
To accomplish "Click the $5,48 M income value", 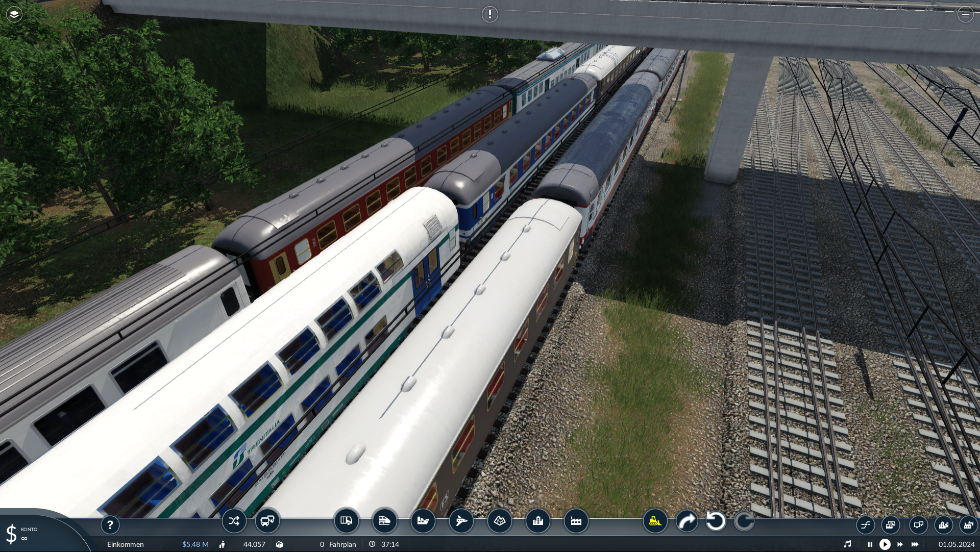I will click(x=195, y=544).
